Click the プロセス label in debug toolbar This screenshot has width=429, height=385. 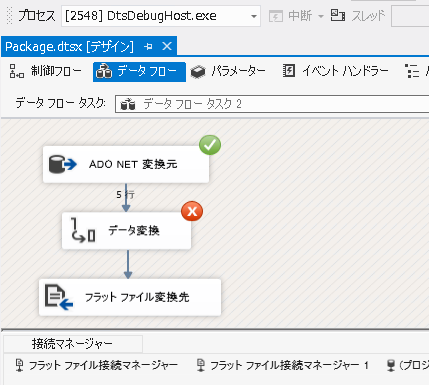(37, 16)
